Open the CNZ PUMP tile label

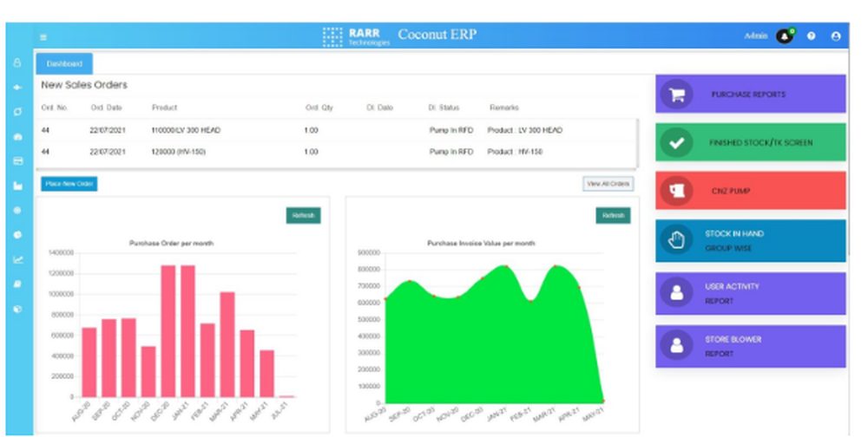click(x=731, y=191)
